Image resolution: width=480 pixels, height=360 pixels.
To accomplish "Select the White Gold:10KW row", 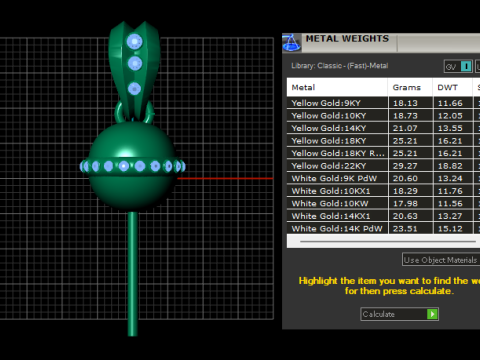I will point(383,203).
